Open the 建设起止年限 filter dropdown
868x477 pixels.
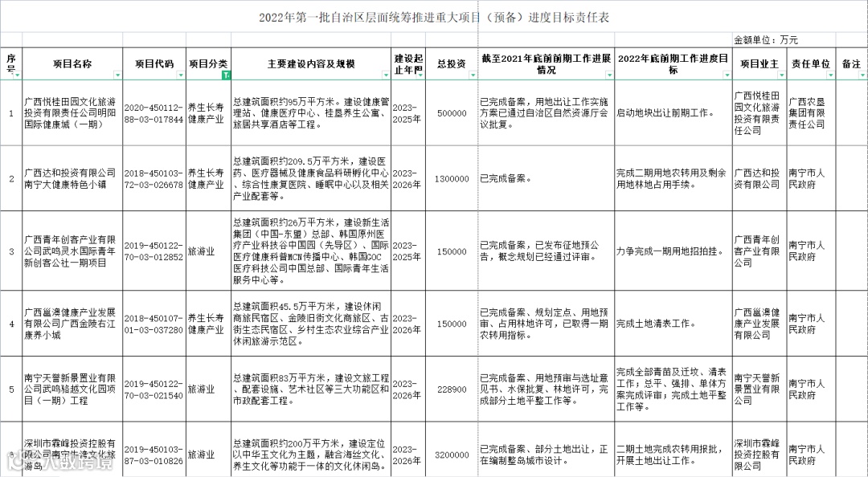pos(420,75)
